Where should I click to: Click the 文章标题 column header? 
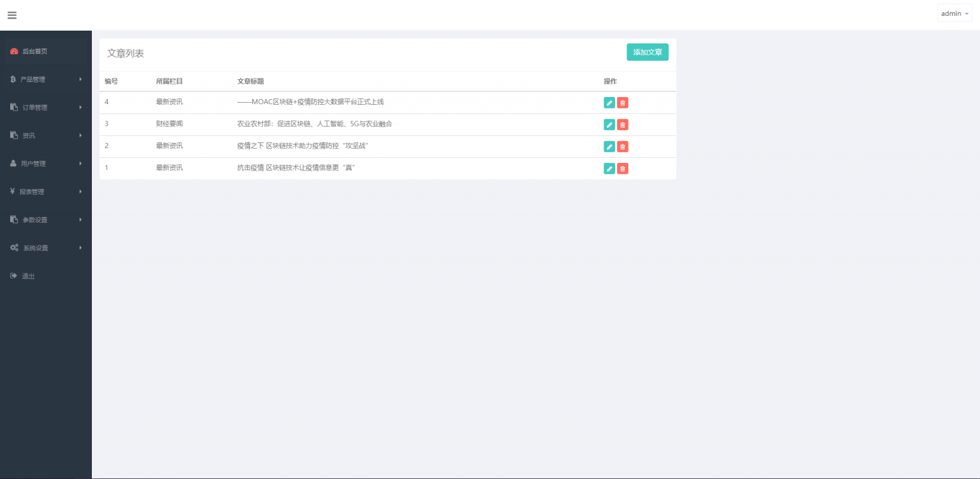tap(251, 82)
